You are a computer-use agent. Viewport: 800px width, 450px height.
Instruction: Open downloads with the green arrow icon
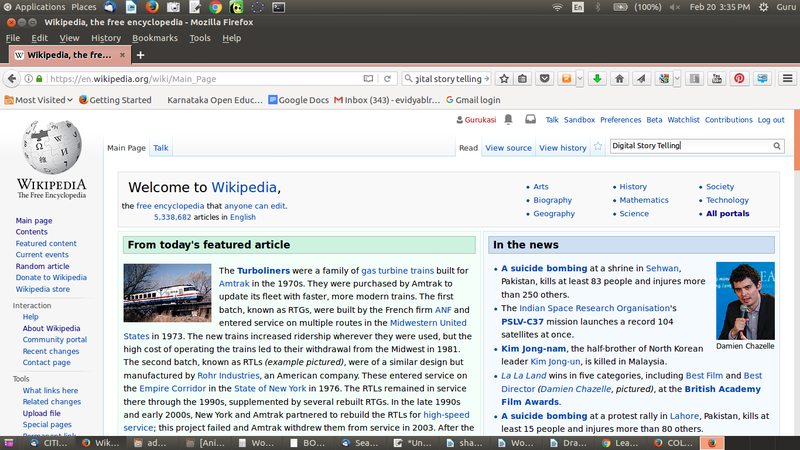point(597,79)
